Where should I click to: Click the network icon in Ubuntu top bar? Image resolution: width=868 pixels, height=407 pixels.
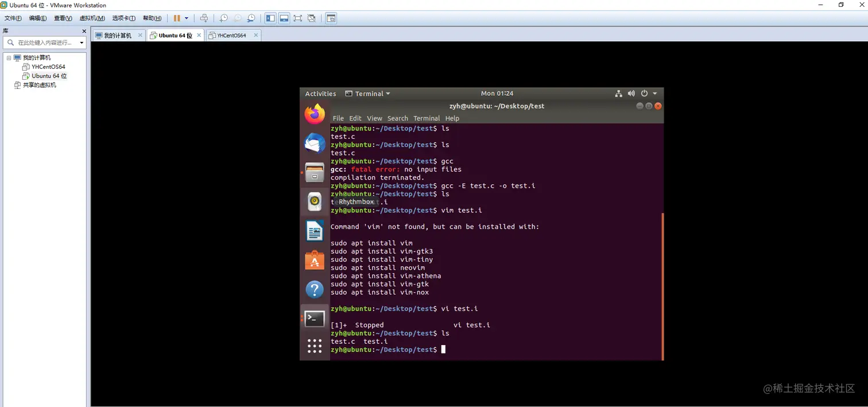[619, 94]
